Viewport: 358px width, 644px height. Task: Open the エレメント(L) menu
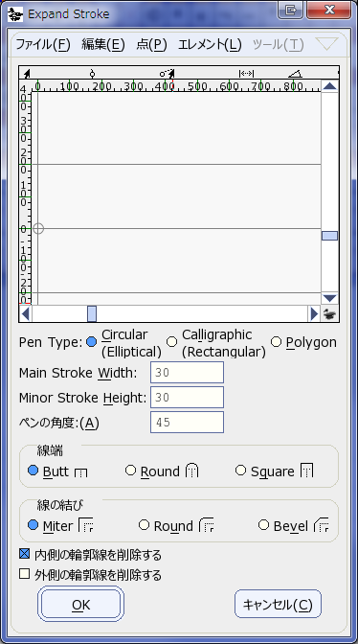[210, 44]
